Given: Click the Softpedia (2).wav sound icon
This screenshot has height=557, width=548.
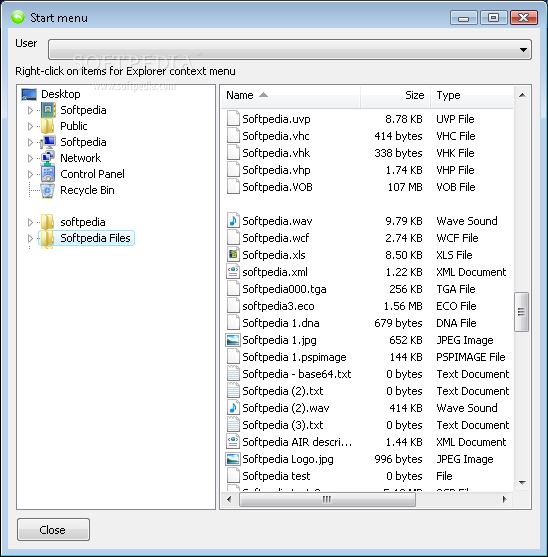Looking at the screenshot, I should point(233,408).
